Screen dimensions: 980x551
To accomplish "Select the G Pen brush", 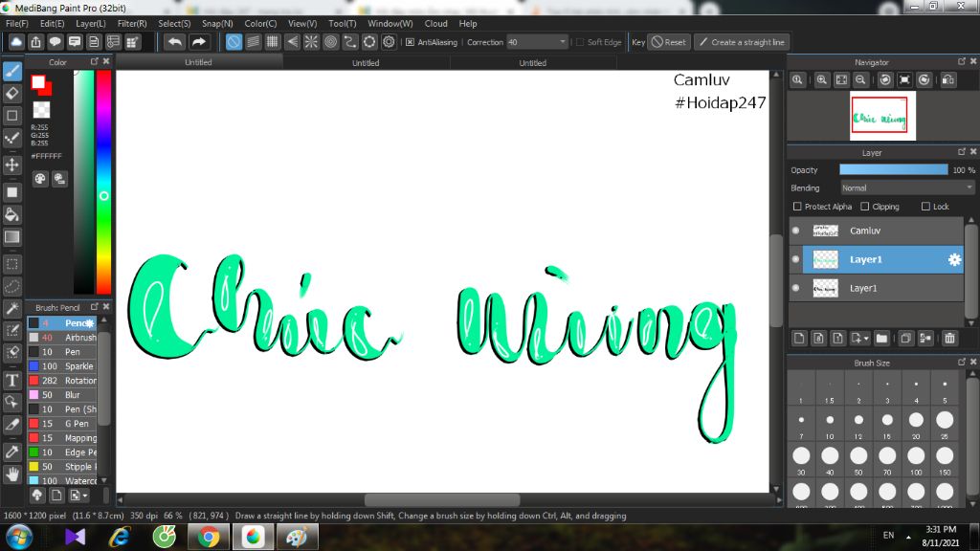I will coord(62,424).
